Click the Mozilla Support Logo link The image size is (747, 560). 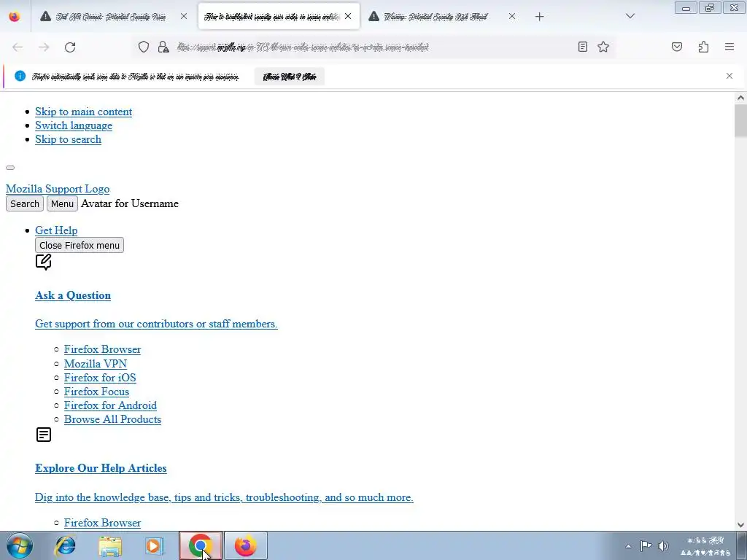click(x=58, y=189)
